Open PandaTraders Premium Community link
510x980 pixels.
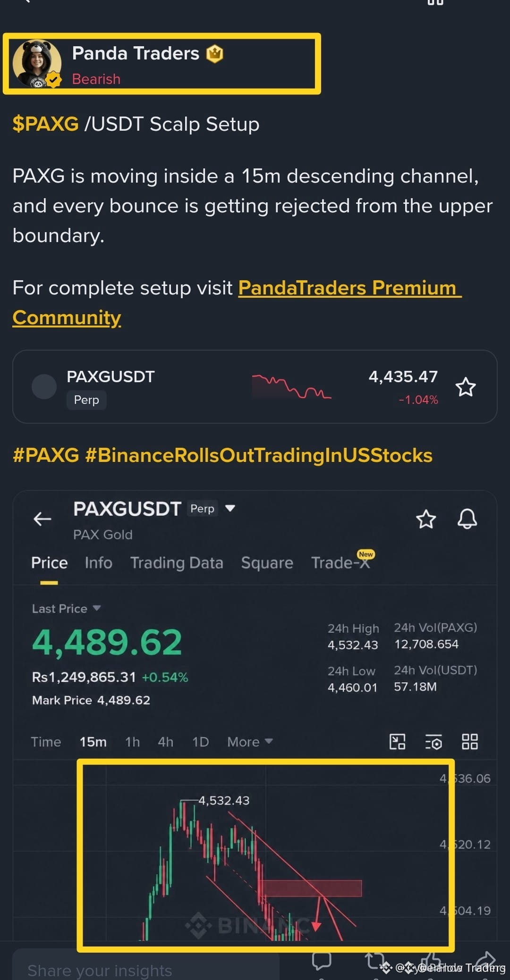point(237,302)
